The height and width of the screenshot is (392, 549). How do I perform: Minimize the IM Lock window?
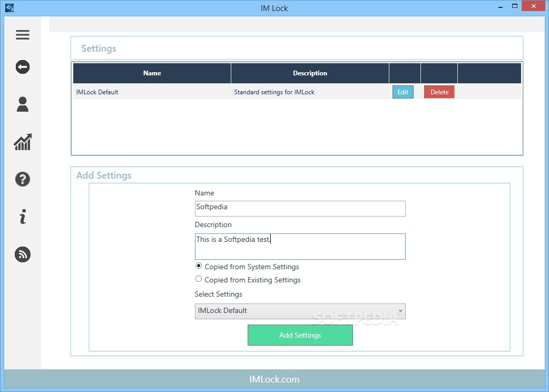501,7
